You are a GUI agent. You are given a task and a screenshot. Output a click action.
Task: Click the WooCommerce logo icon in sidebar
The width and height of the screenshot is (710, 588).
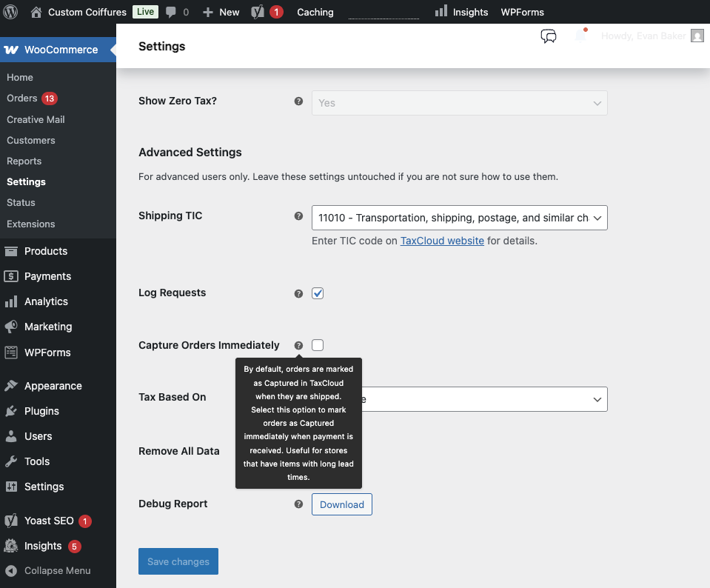pyautogui.click(x=11, y=50)
